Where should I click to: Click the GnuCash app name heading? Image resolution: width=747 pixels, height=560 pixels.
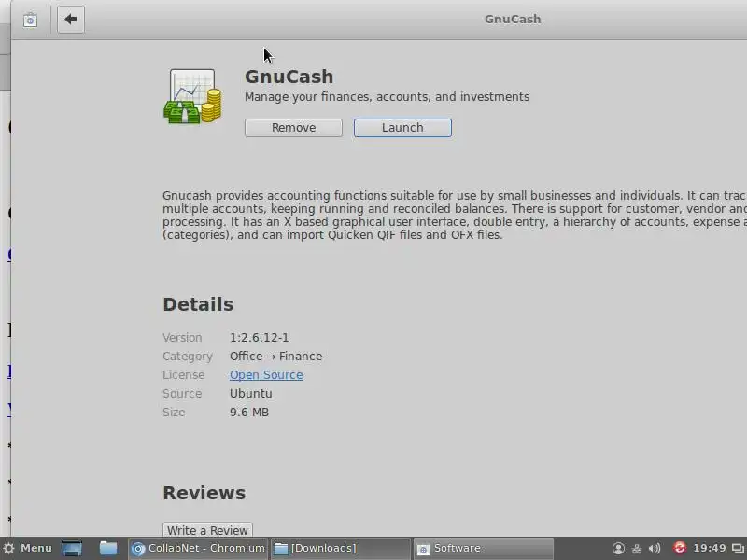click(289, 77)
